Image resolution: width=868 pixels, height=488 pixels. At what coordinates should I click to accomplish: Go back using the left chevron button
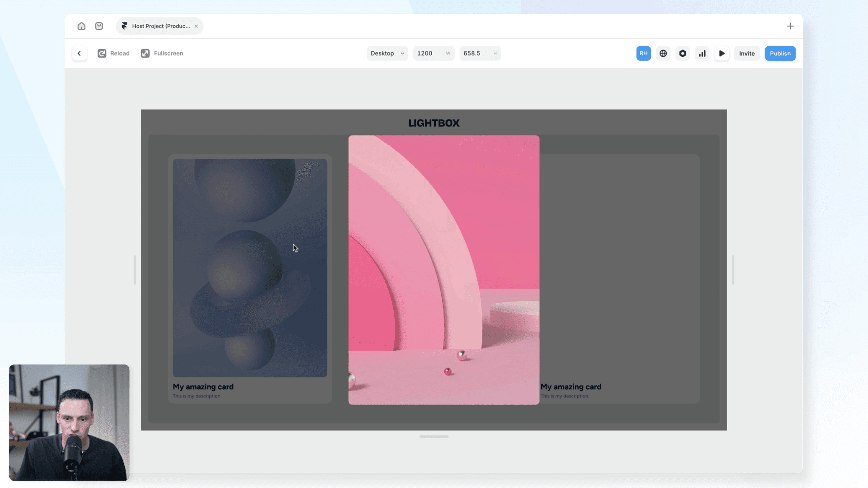[x=79, y=53]
